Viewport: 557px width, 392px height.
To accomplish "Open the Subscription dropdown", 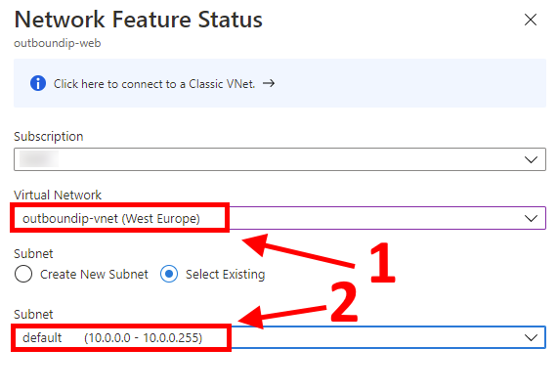I will point(279,159).
